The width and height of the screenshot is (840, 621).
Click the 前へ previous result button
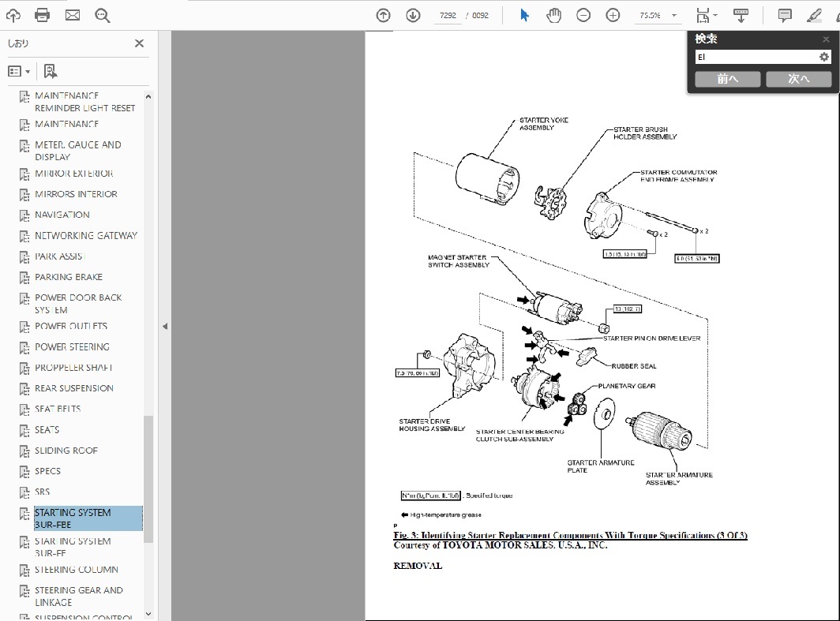click(x=727, y=79)
